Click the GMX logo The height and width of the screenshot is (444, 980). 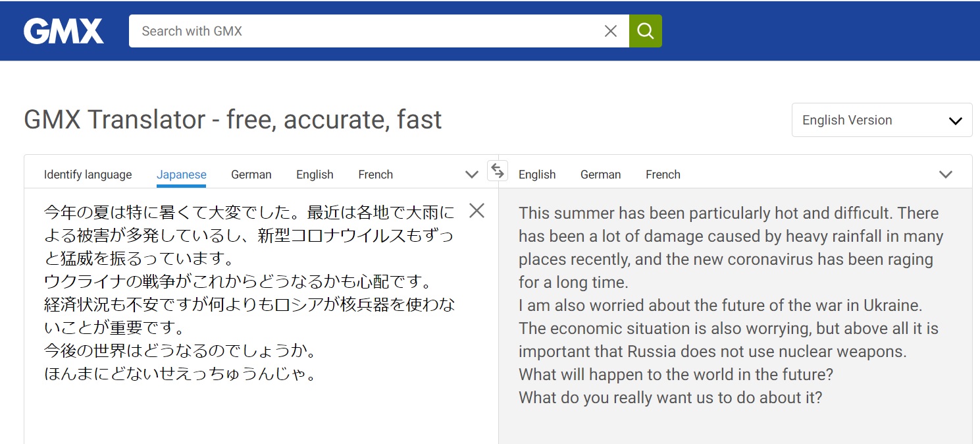(x=64, y=31)
